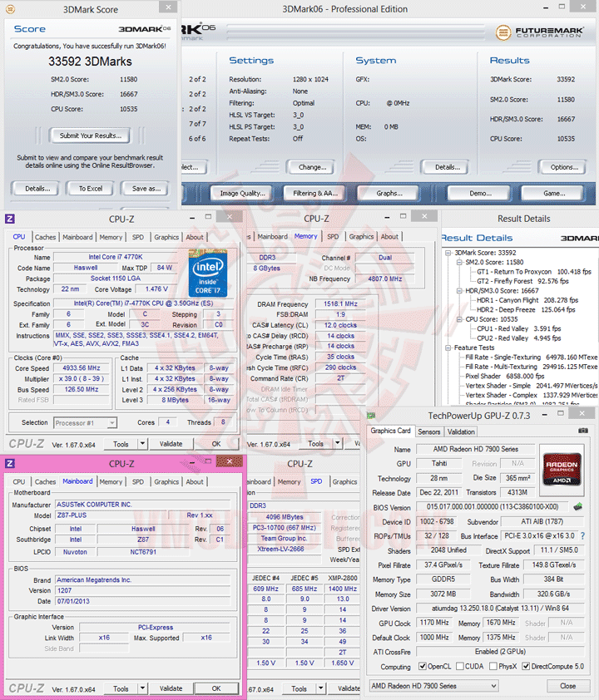Click the Submit Your Results button
This screenshot has width=599, height=700.
[90, 136]
